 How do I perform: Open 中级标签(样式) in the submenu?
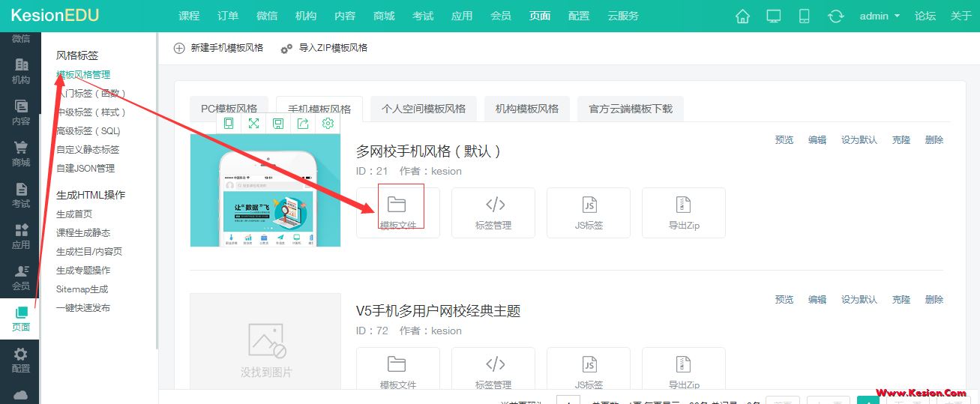[91, 112]
